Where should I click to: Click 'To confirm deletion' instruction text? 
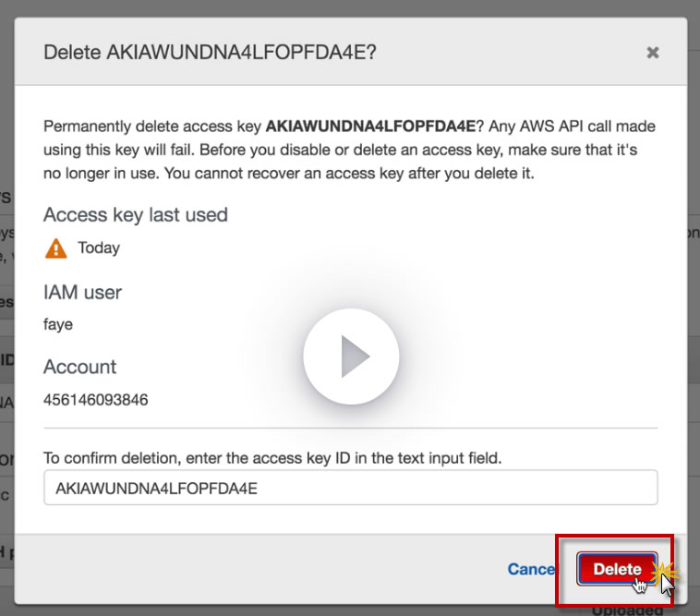(272, 458)
